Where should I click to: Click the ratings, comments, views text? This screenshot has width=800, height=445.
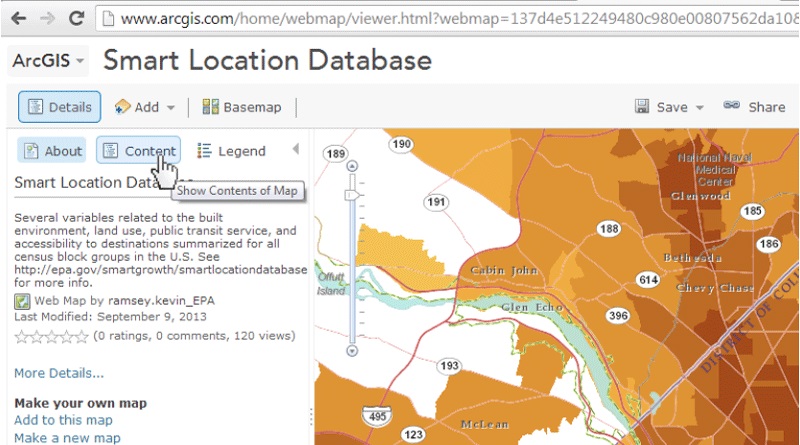[194, 336]
